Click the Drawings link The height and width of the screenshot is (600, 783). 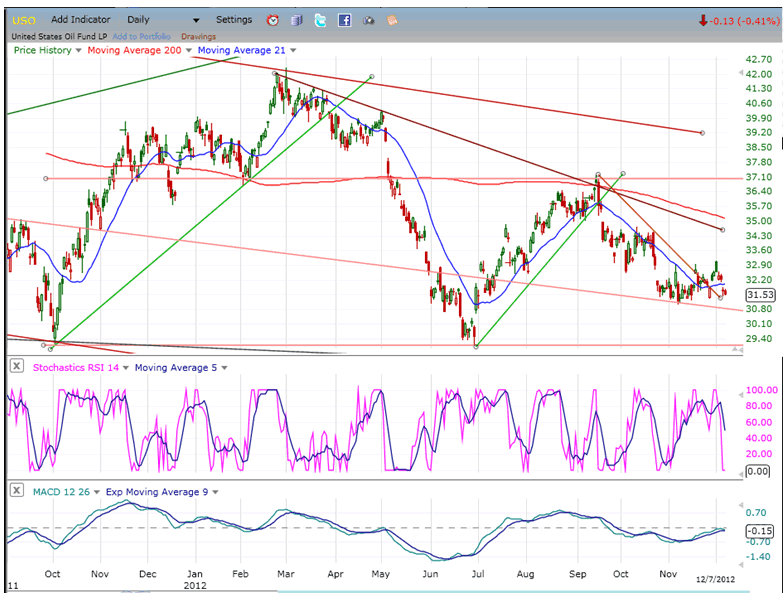198,37
